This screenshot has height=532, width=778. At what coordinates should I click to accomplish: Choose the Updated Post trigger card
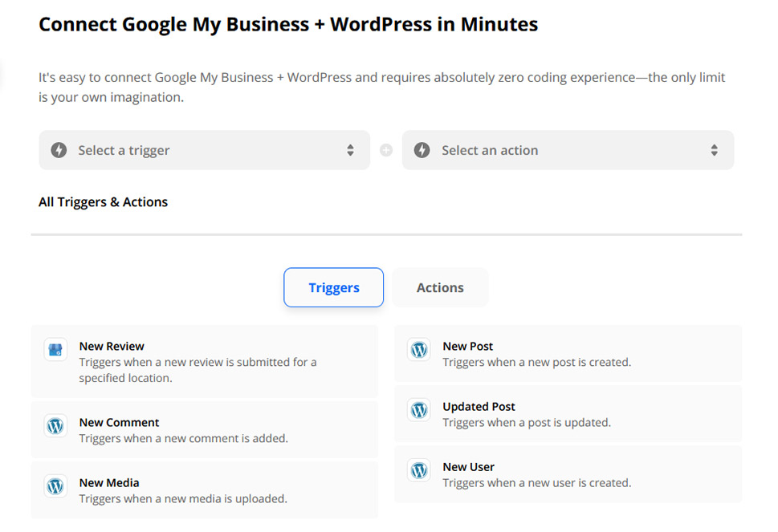pos(568,414)
